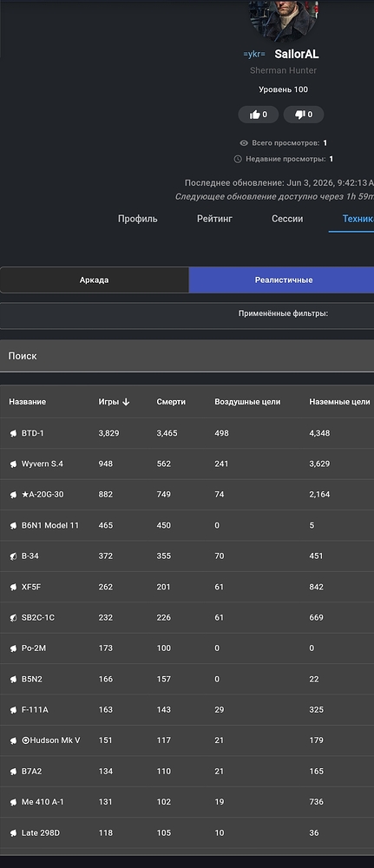
Task: Click the =ykr= squadron tag
Action: click(254, 54)
